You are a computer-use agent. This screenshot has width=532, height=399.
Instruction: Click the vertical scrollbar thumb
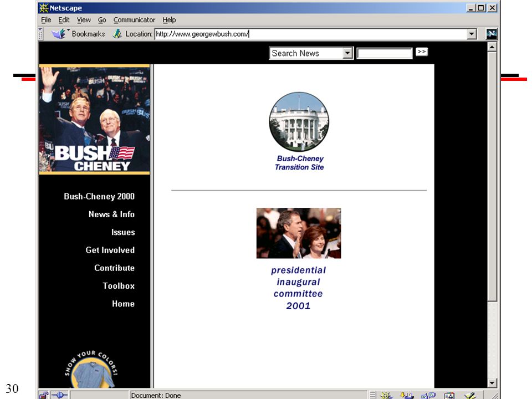point(492,176)
